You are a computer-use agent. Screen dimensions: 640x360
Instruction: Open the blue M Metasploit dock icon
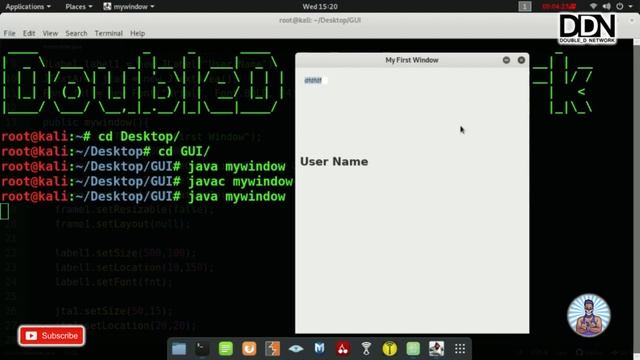coord(319,349)
